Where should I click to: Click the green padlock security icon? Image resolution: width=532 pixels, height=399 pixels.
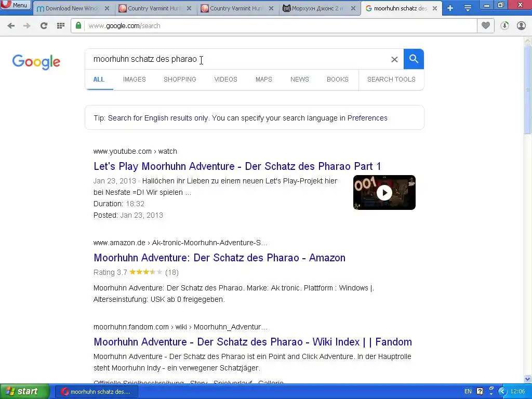[x=78, y=26]
